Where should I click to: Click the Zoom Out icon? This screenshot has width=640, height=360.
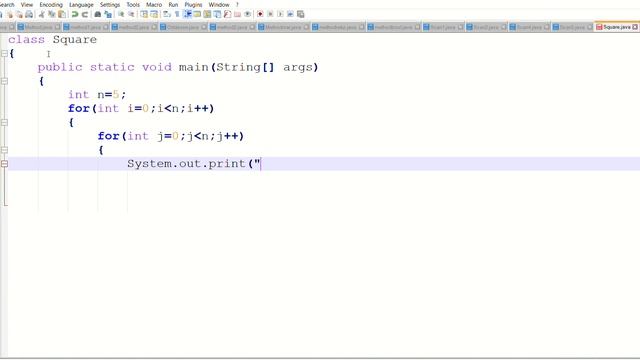click(x=131, y=14)
